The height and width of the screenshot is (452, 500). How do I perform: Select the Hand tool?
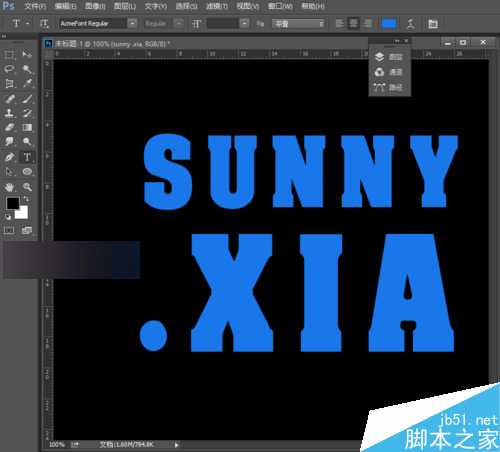10,187
